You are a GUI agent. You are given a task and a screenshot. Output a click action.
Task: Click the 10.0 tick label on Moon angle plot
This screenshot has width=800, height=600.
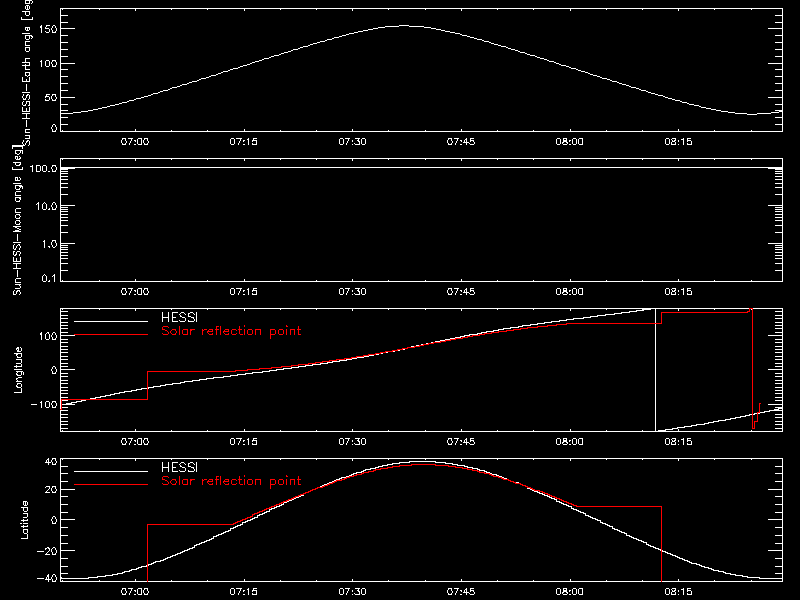pyautogui.click(x=46, y=206)
